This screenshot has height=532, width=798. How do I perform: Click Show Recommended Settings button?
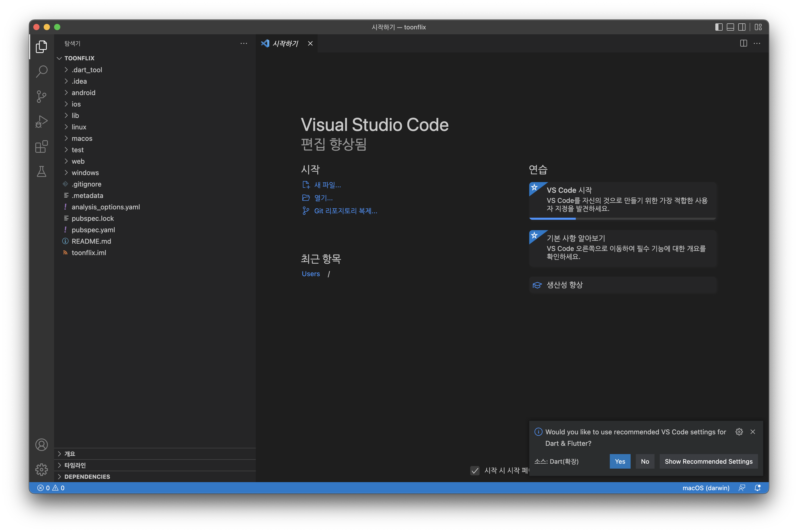[708, 461]
